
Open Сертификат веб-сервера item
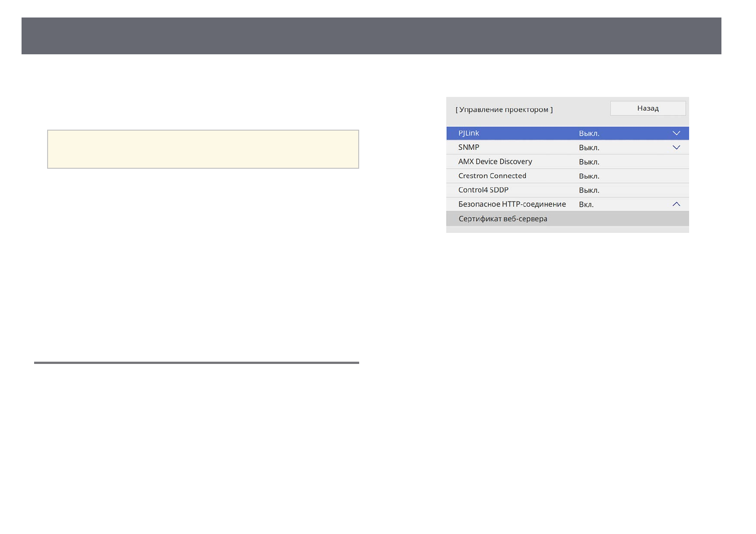(x=503, y=219)
